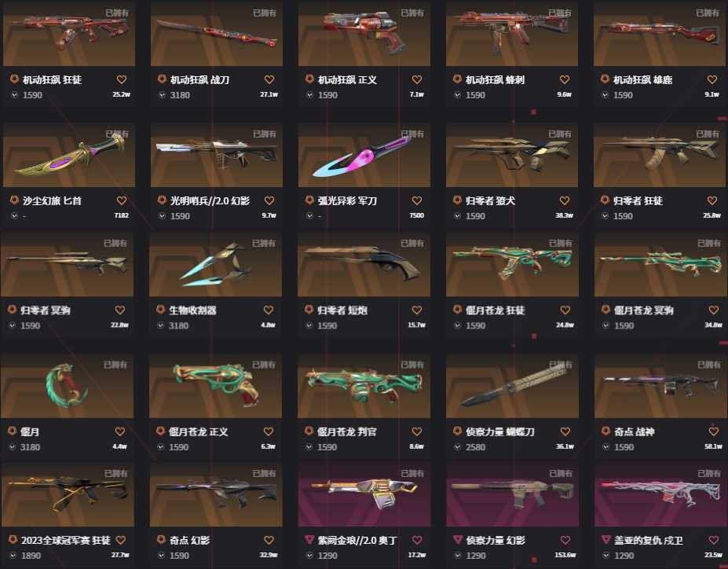This screenshot has height=569, width=728.
Task: Click the heart icon on 沙尘幻旅 匕首
Action: tap(122, 200)
